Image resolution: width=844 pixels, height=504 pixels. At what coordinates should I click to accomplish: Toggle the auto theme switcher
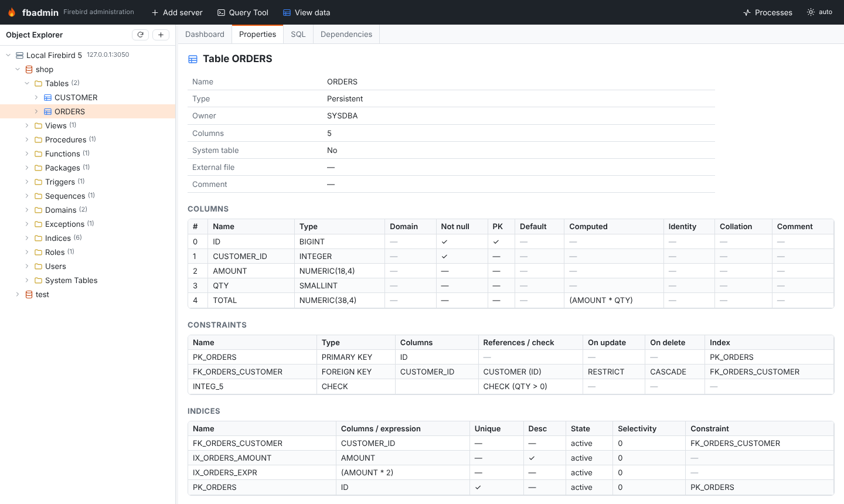[x=819, y=12]
